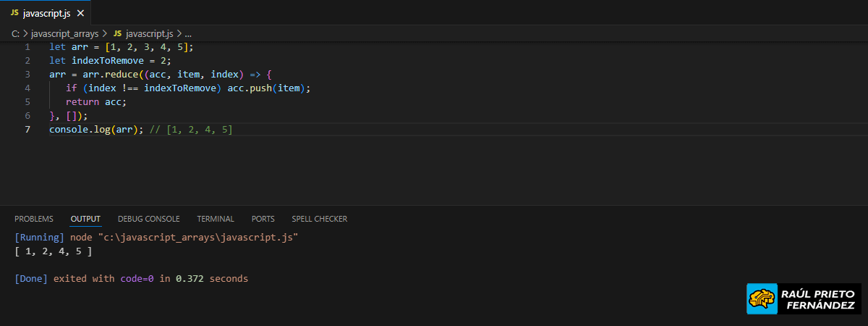Expand the breadcrumb ellipsis symbol list
Viewport: 868px width, 326px height.
click(188, 34)
